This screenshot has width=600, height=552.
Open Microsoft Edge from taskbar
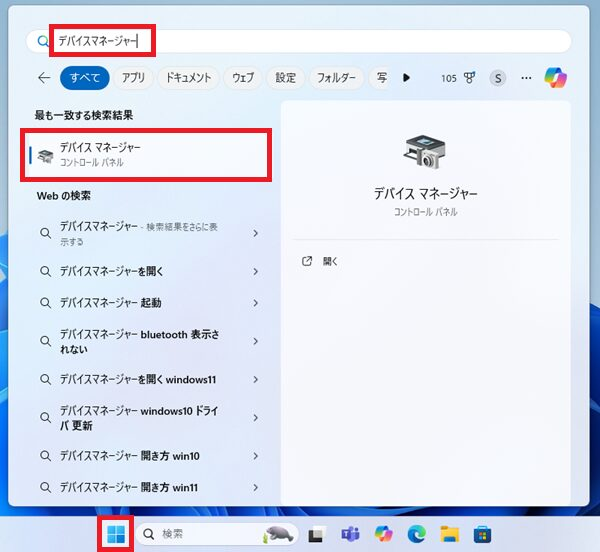[x=417, y=534]
